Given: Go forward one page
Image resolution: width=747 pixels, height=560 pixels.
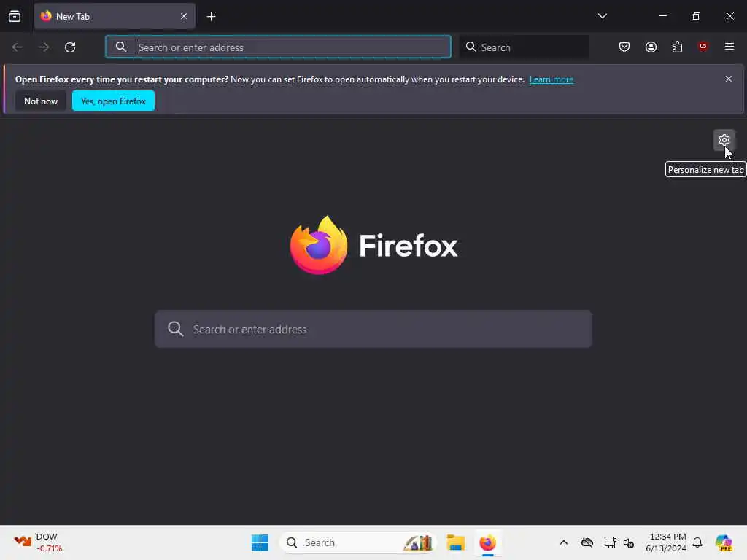Looking at the screenshot, I should 44,47.
